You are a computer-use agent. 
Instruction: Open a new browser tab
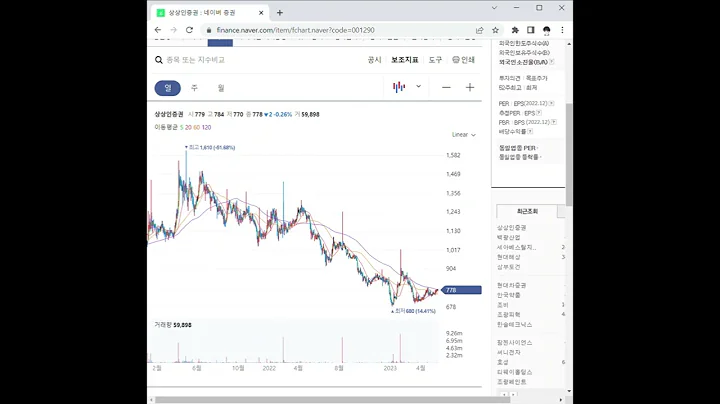click(280, 13)
